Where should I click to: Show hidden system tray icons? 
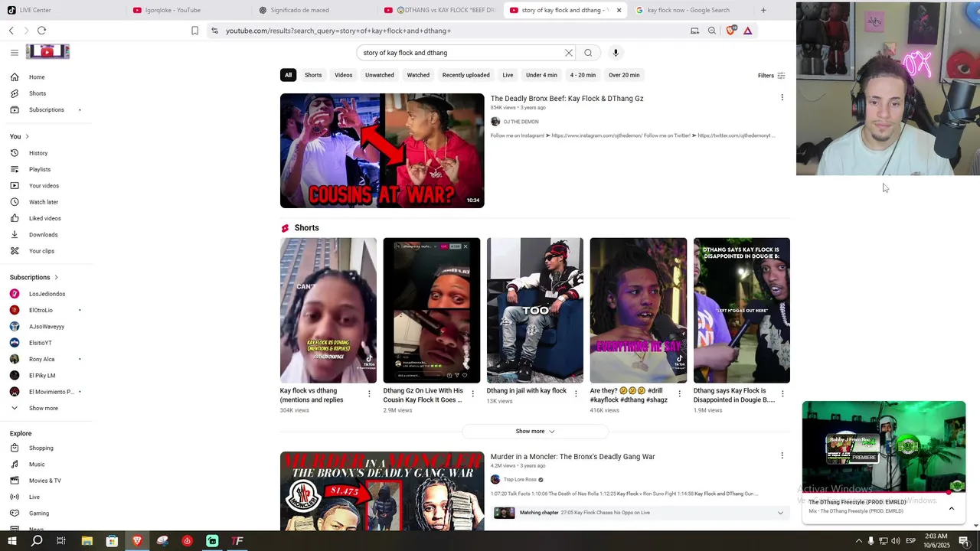858,541
